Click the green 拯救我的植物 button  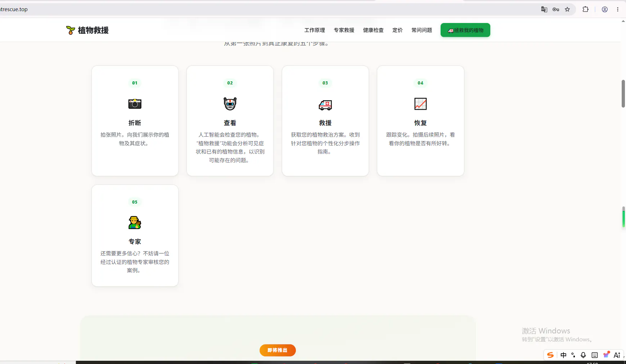[x=465, y=30]
